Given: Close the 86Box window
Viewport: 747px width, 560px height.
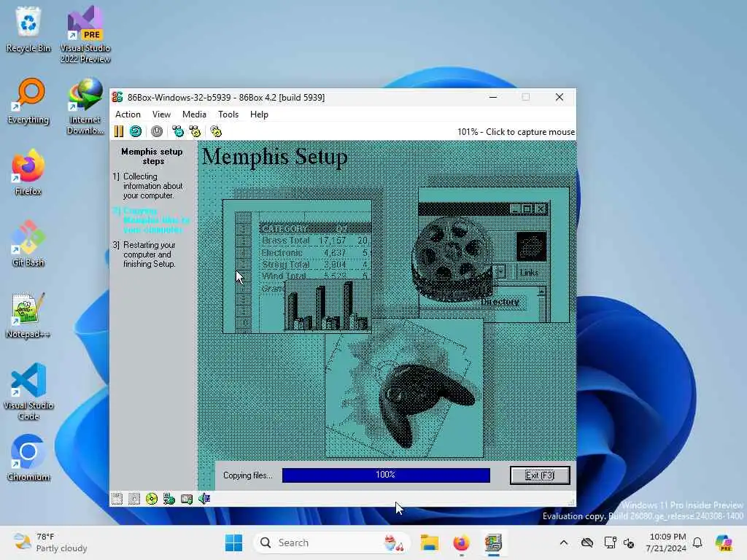Looking at the screenshot, I should (x=560, y=97).
